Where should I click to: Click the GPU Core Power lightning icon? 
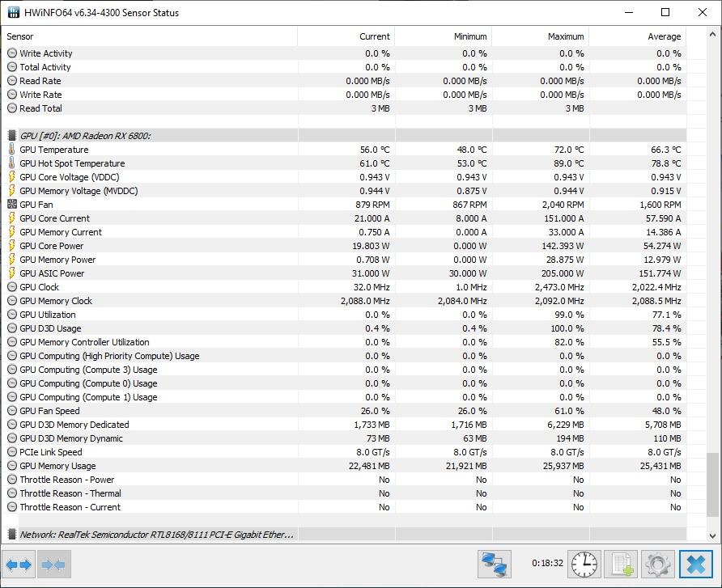[12, 246]
